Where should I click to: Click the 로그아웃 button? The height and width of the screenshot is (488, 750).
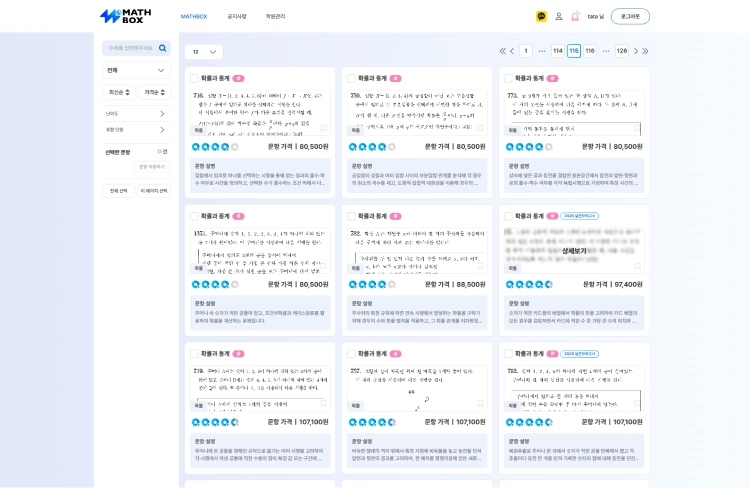[x=630, y=16]
